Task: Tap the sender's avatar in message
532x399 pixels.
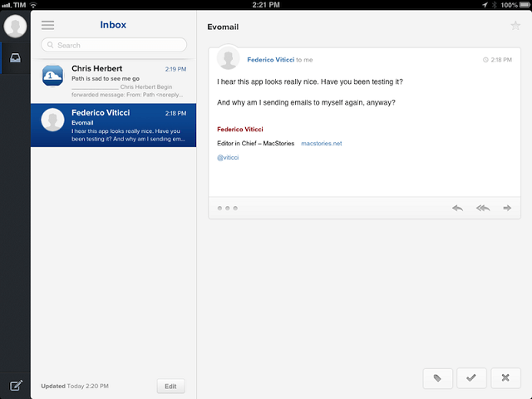Action: tap(229, 60)
